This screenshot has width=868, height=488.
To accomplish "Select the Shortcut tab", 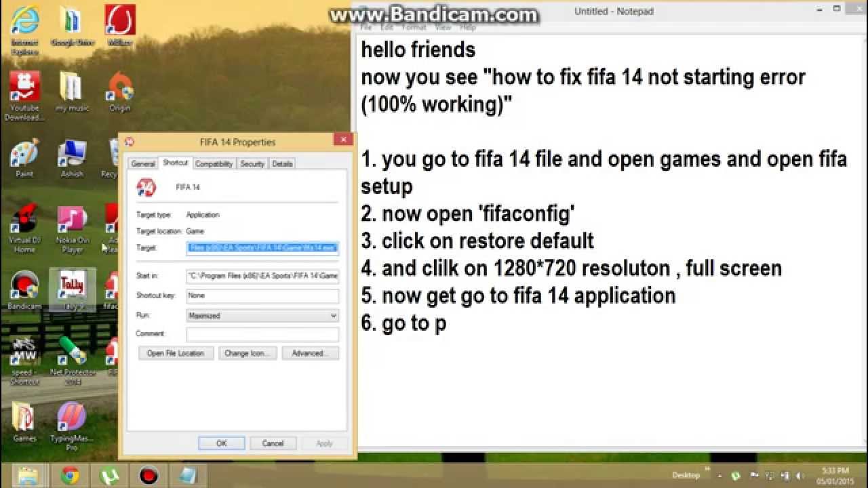I will click(x=175, y=163).
